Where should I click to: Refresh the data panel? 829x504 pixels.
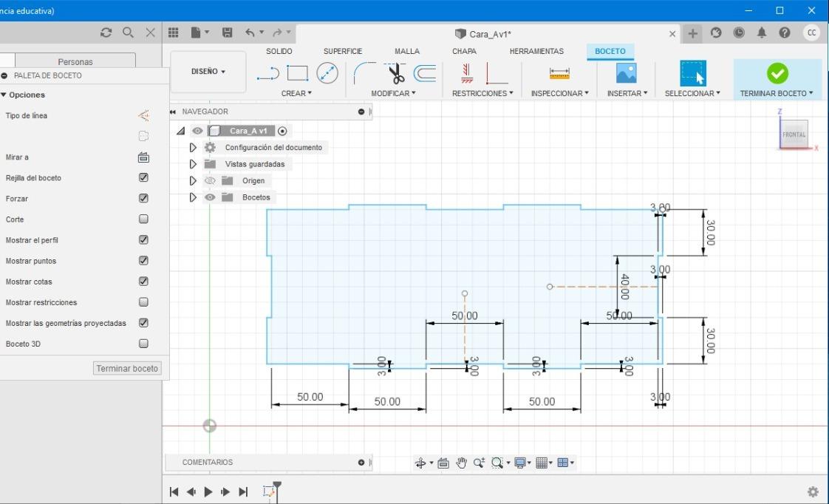coord(106,33)
